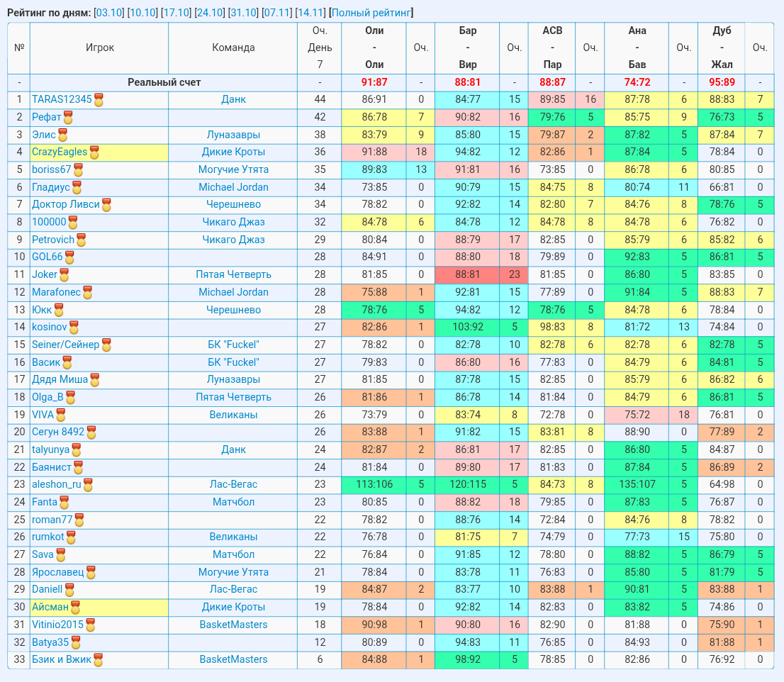Click the medal icon beside TARAS12345
The height and width of the screenshot is (682, 784).
pyautogui.click(x=99, y=100)
